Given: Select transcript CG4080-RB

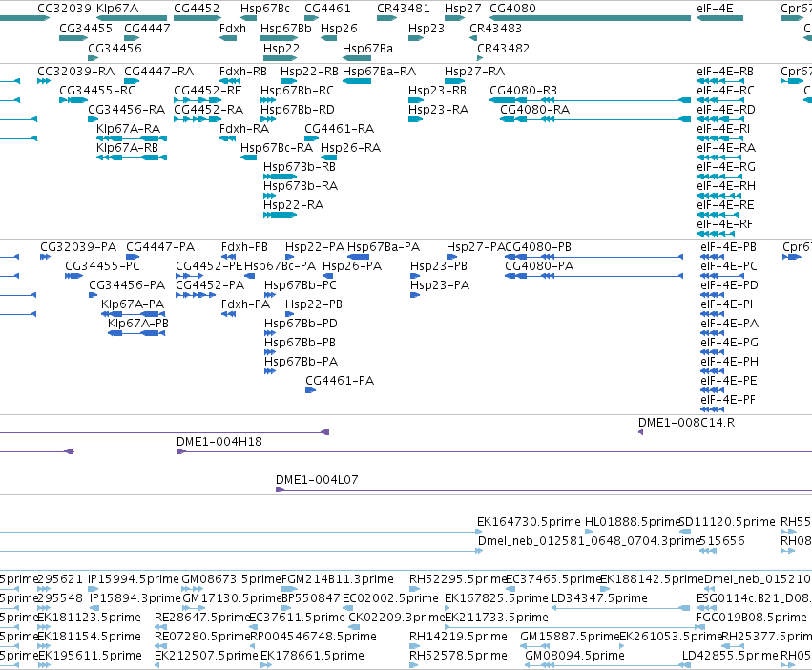Looking at the screenshot, I should coord(523,91).
